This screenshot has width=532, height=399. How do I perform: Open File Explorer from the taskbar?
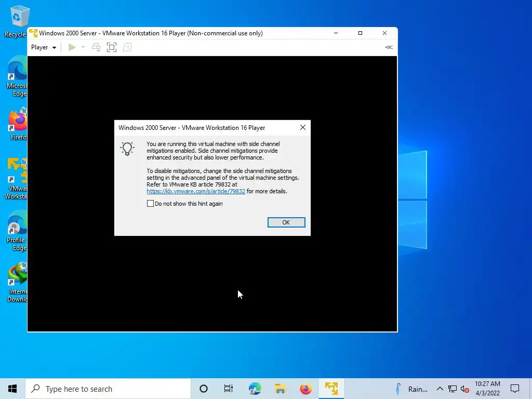click(280, 389)
